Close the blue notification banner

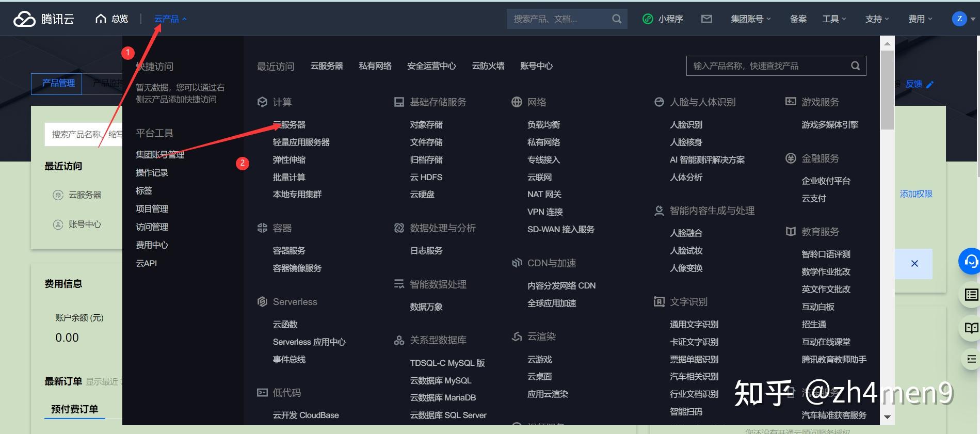tap(914, 264)
